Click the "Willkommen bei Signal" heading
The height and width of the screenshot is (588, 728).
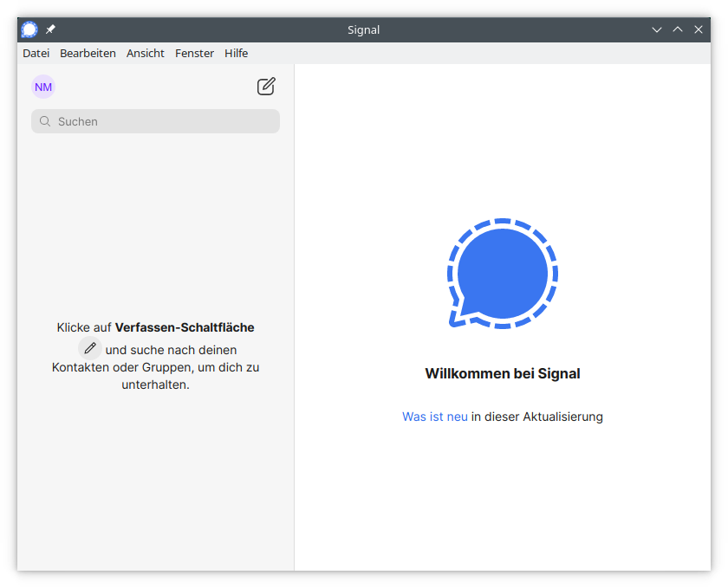[502, 374]
